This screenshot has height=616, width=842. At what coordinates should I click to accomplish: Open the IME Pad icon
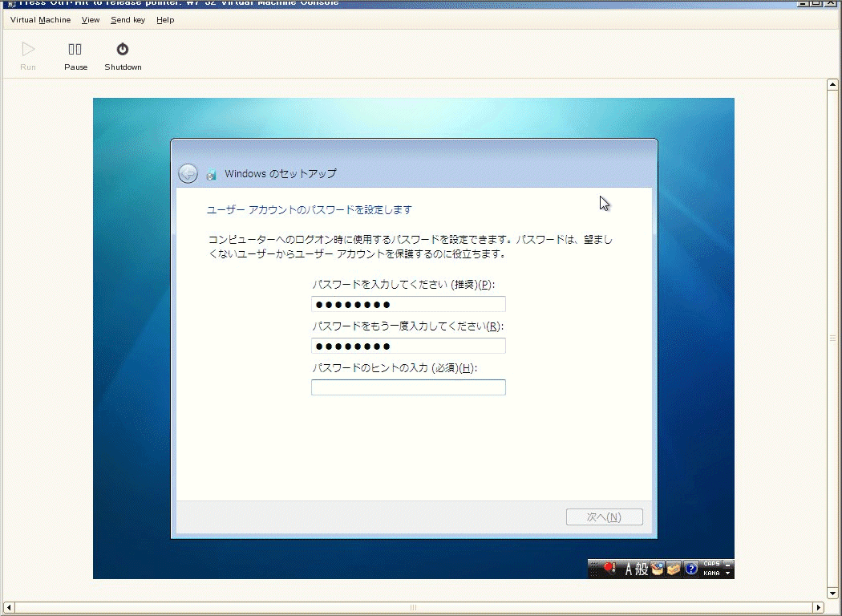click(x=658, y=568)
